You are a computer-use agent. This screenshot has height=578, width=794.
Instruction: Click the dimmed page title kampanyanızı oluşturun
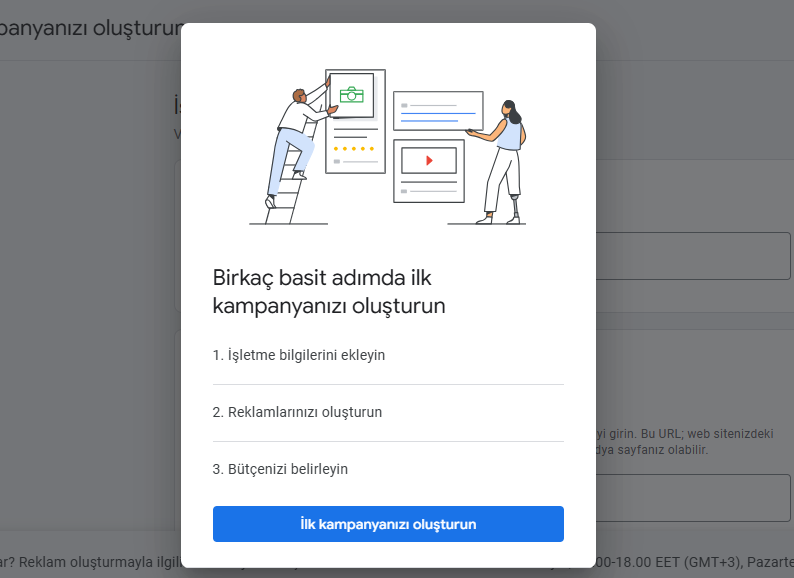(91, 28)
